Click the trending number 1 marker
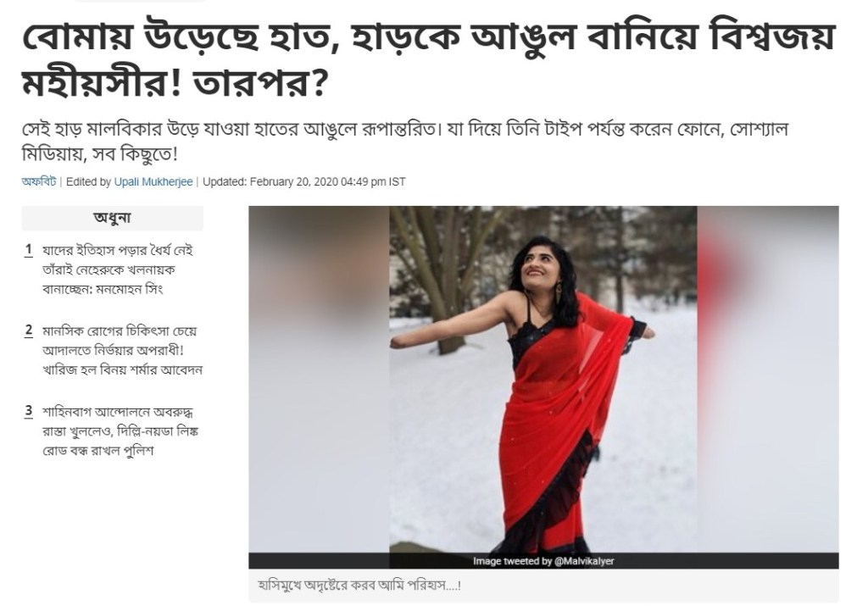 point(29,251)
